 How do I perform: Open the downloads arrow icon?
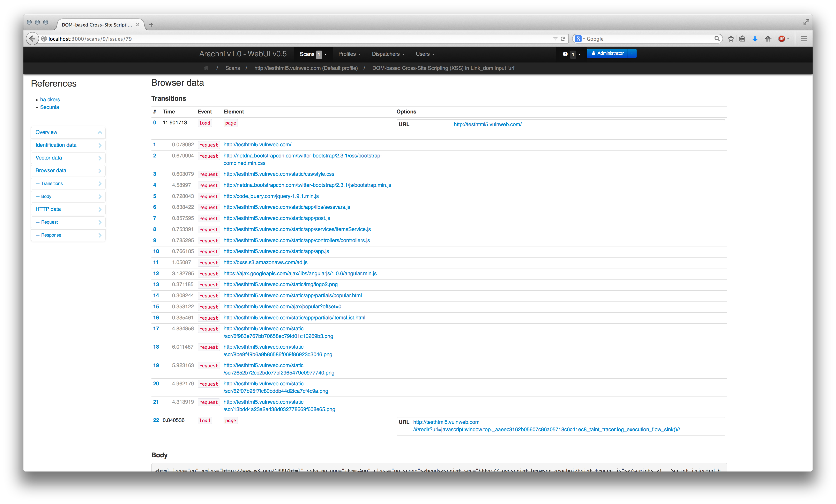755,39
